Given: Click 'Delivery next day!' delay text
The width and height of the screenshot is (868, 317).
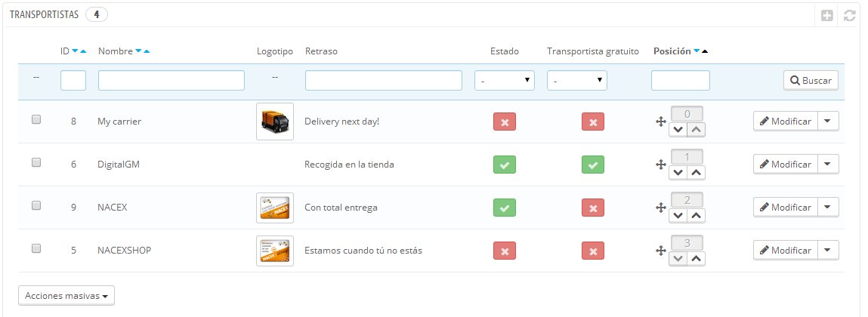Looking at the screenshot, I should 342,122.
